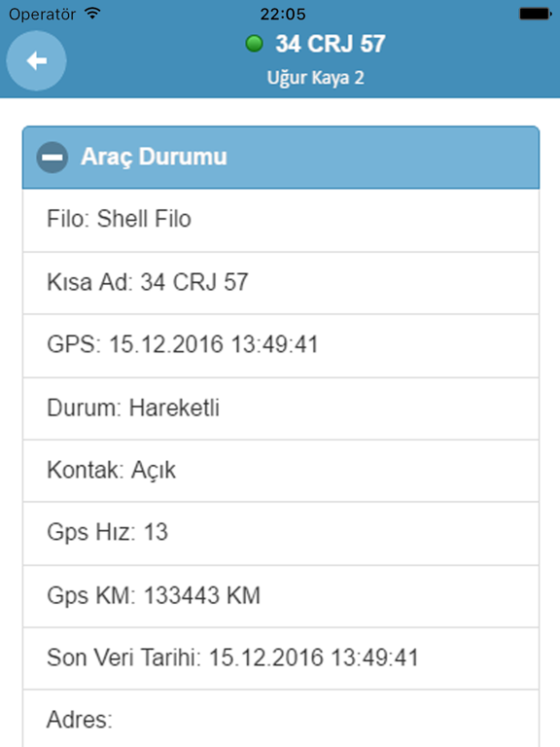Viewport: 560px width, 747px height.
Task: Select the Kontak: Açık row
Action: pyautogui.click(x=281, y=471)
